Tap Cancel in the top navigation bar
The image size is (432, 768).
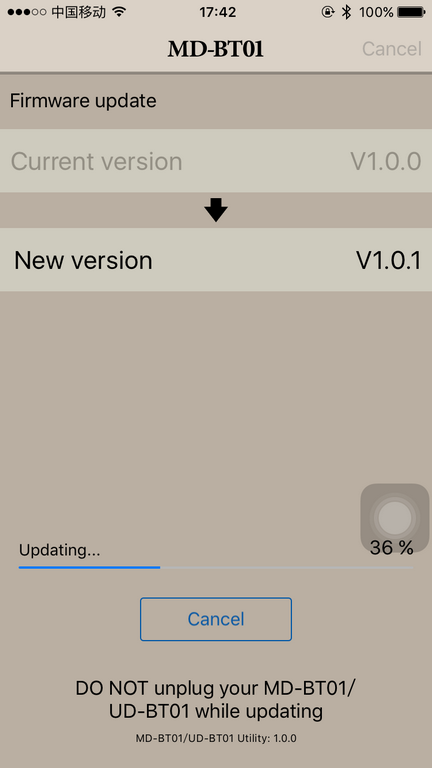[x=392, y=49]
